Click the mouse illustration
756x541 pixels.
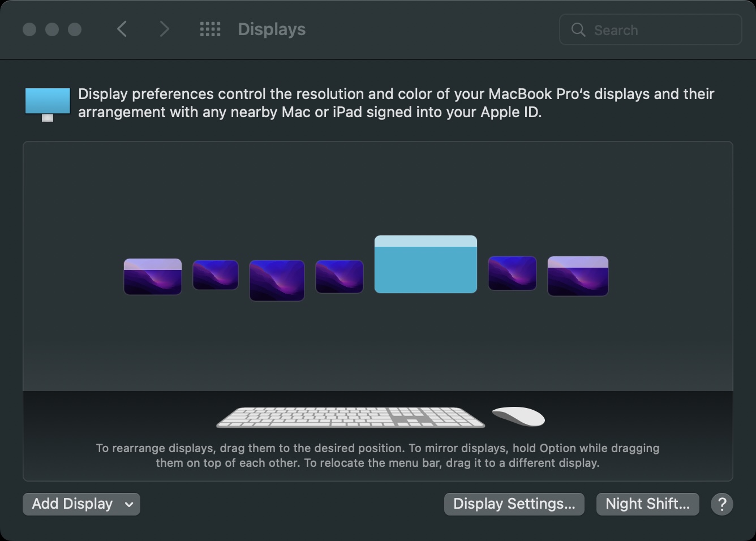click(x=518, y=417)
